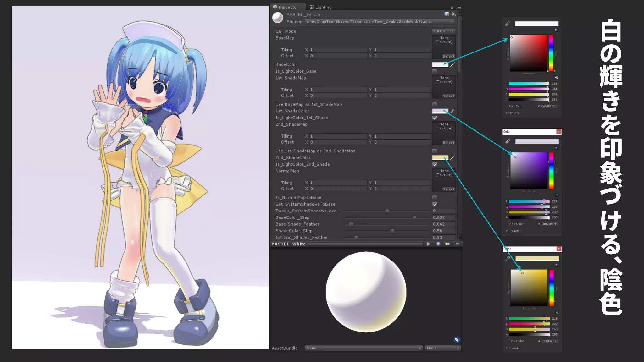Enable the Is_LightColor_Base checkbox
This screenshot has height=362, width=644.
click(x=435, y=71)
